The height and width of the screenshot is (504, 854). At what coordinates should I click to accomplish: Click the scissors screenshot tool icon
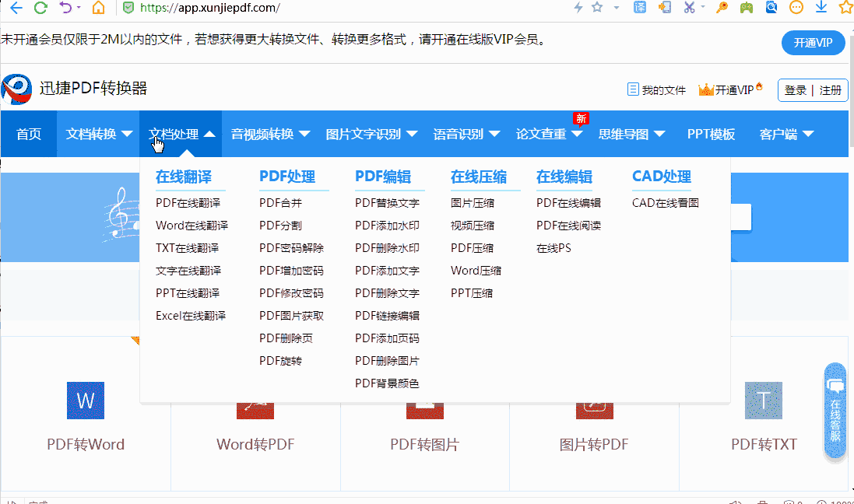coord(689,7)
